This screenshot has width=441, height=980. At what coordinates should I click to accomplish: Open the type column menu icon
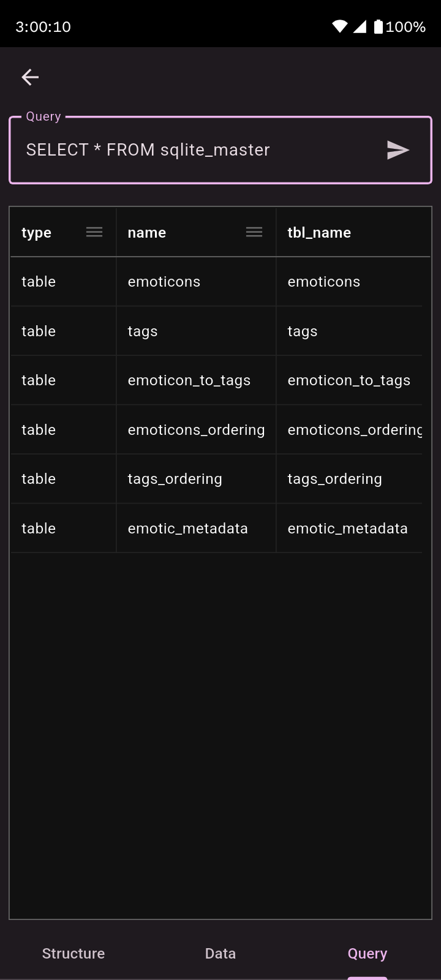click(x=94, y=232)
